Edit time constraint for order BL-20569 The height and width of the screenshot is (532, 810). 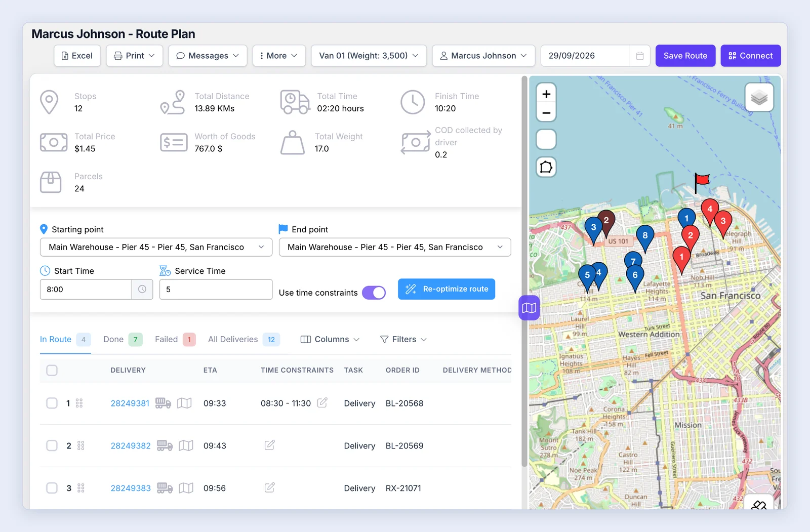coord(270,445)
